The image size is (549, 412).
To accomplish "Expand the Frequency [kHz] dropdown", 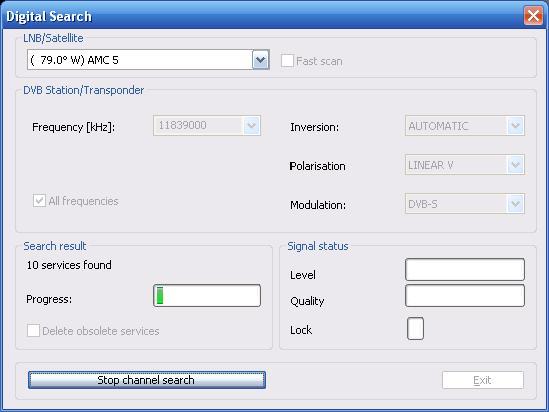I will [252, 125].
